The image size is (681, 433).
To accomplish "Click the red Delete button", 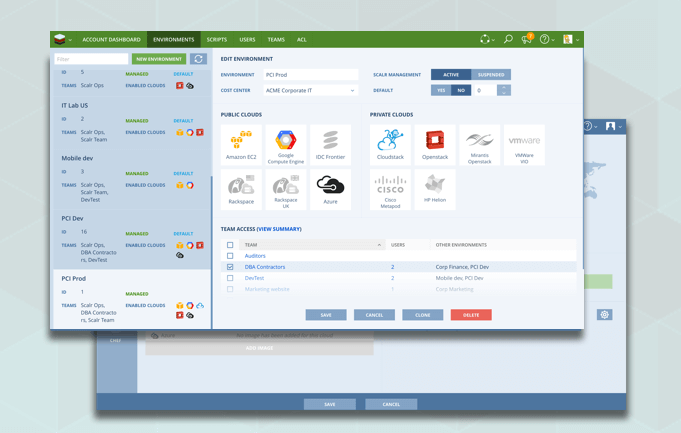I will [470, 315].
